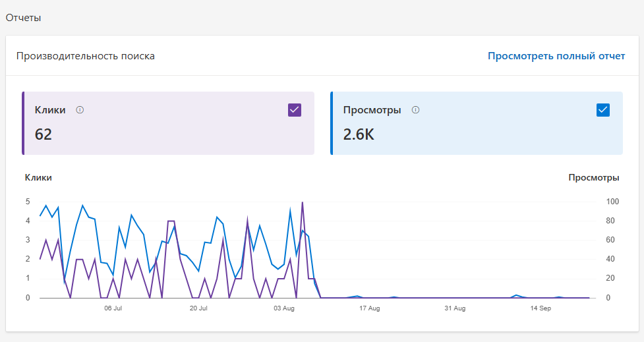Click the 06 Jul date on chart axis
This screenshot has height=342, width=644.
click(113, 308)
